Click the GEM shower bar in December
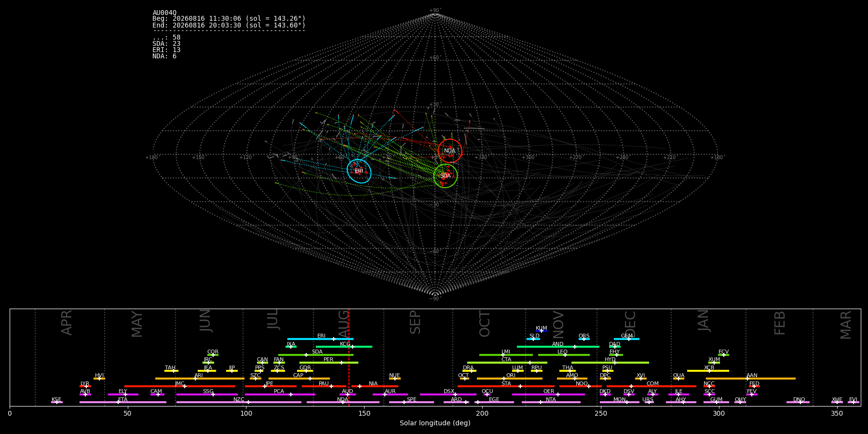The image size is (868, 434). 626,339
